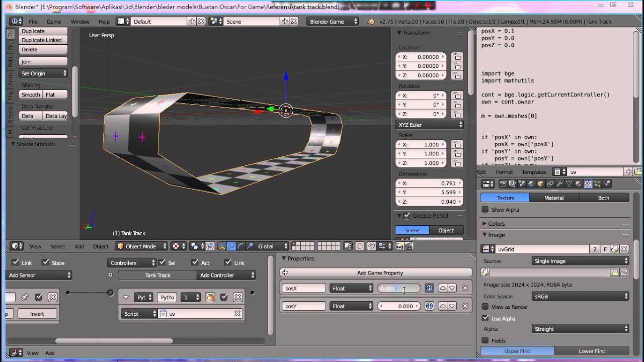644x362 pixels.
Task: Pin the sensor with the pushpin icon
Action: pyautogui.click(x=24, y=297)
